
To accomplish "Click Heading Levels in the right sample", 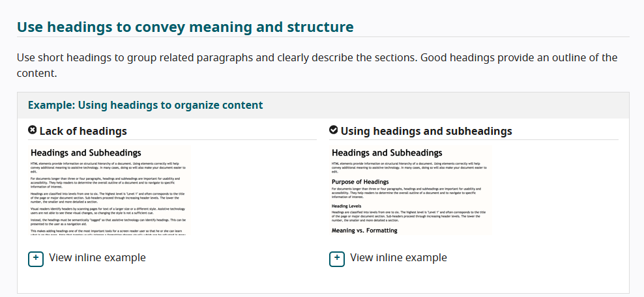I will [x=346, y=206].
